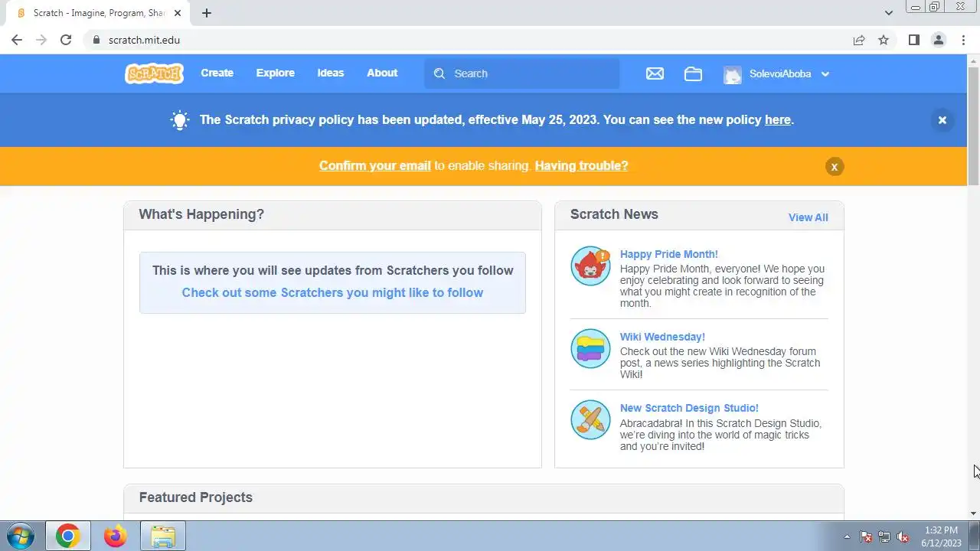Open the My Stuff folder icon
980x551 pixels.
point(693,73)
